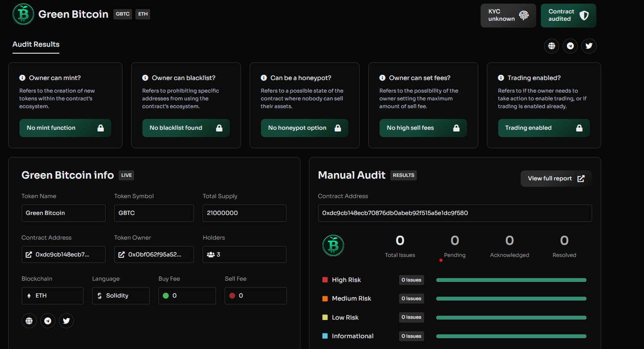
Task: Open external link icon in Token Owner field
Action: pyautogui.click(x=122, y=255)
